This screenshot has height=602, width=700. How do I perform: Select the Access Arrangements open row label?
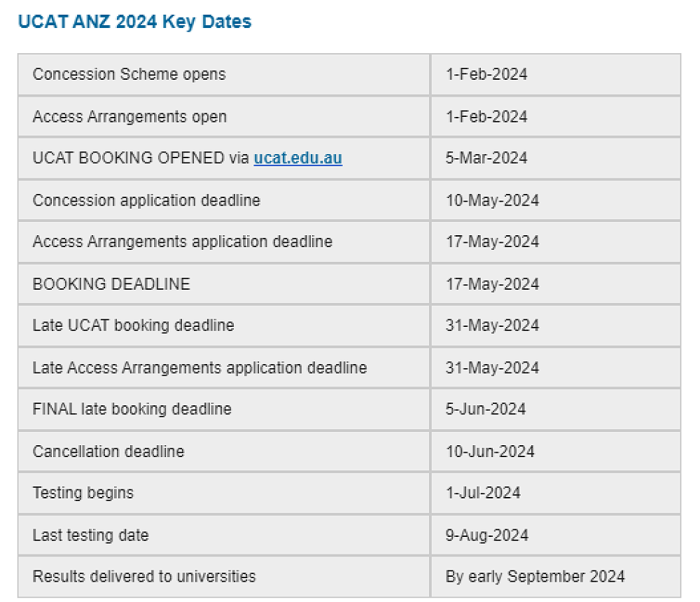[x=129, y=116]
